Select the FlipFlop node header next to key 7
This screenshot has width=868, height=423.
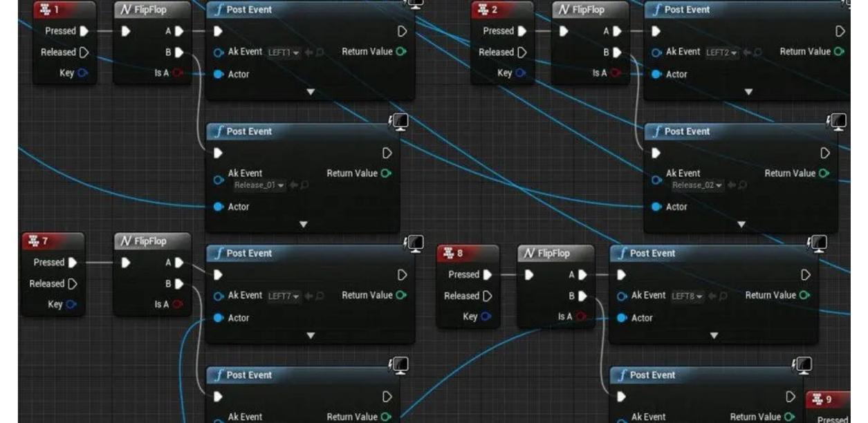click(x=151, y=241)
